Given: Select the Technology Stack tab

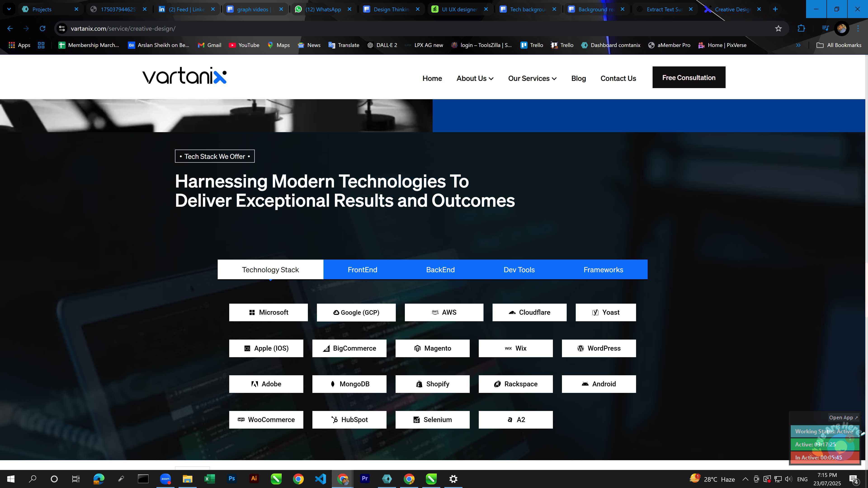Looking at the screenshot, I should point(270,270).
